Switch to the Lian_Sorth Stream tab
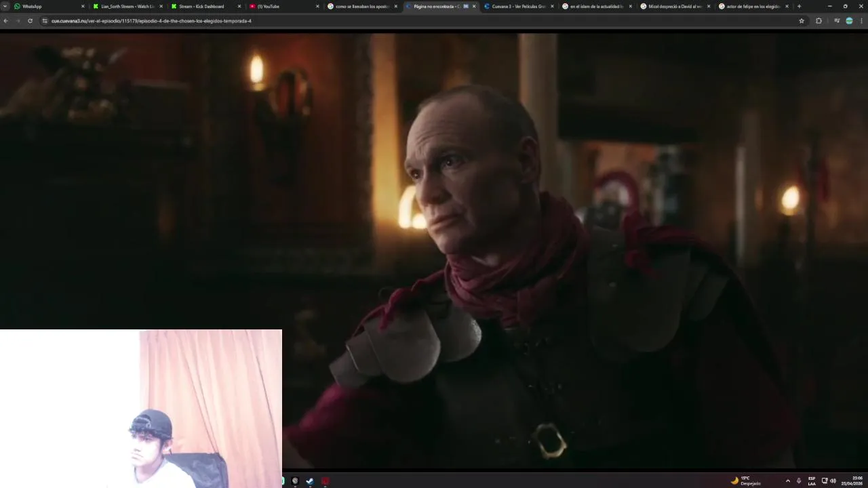 (126, 6)
